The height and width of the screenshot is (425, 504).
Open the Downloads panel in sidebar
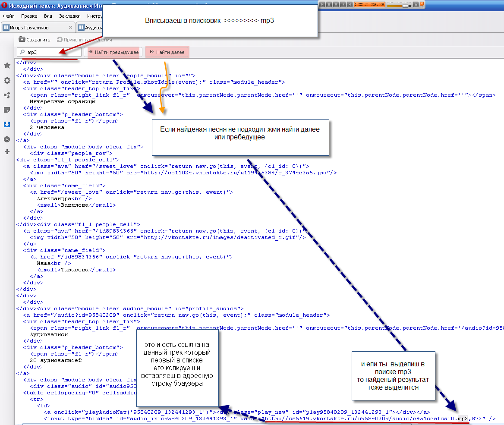click(x=7, y=124)
